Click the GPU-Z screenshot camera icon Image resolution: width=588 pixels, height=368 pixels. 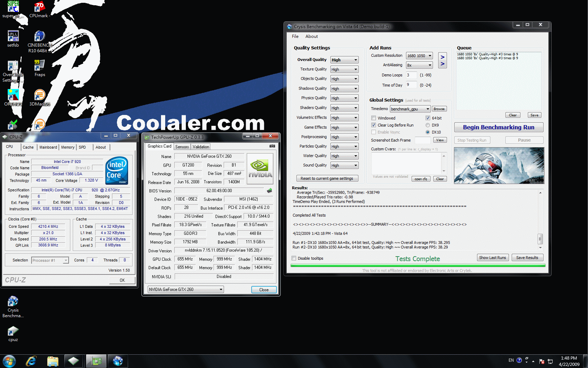click(x=272, y=146)
